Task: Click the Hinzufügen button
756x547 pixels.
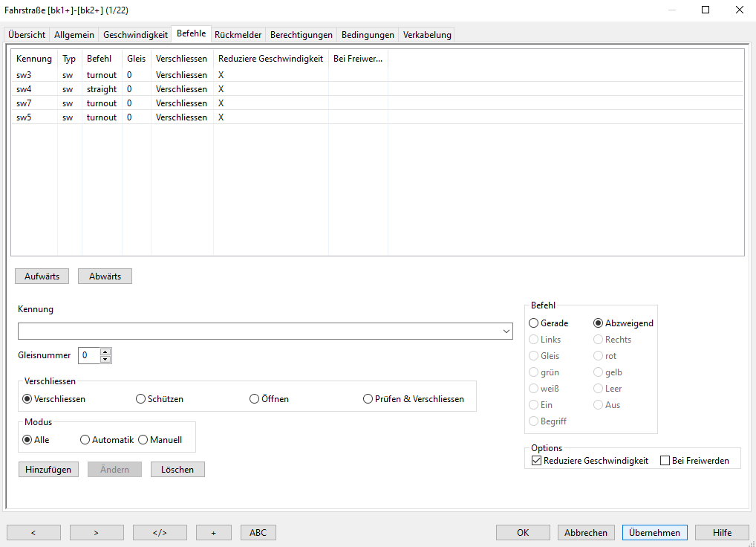Action: click(48, 470)
